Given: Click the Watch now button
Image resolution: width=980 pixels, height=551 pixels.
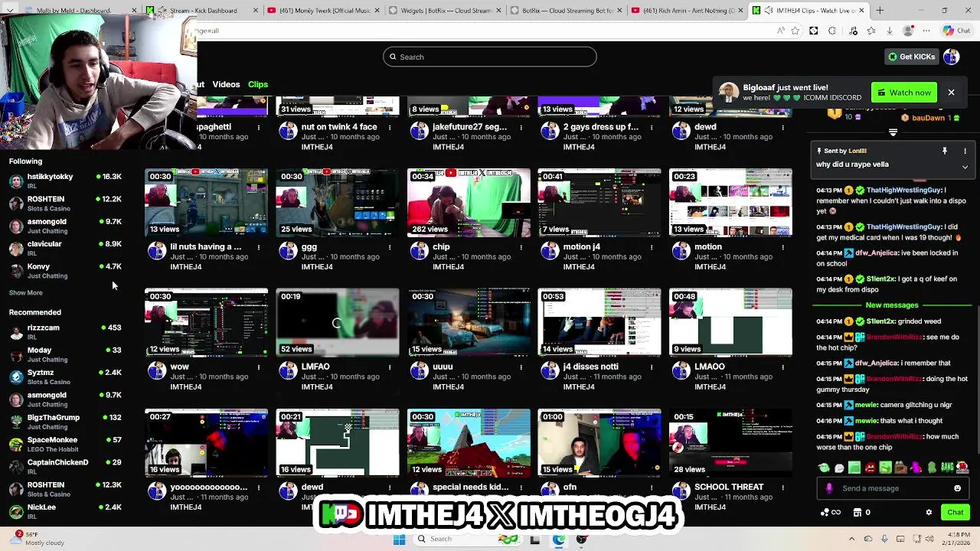Looking at the screenshot, I should tap(903, 93).
